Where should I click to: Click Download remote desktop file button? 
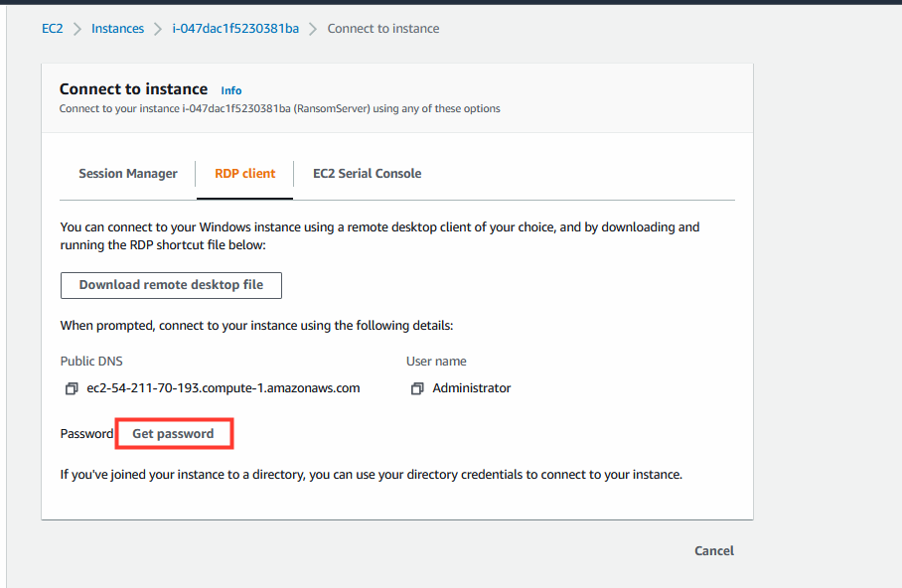point(171,285)
